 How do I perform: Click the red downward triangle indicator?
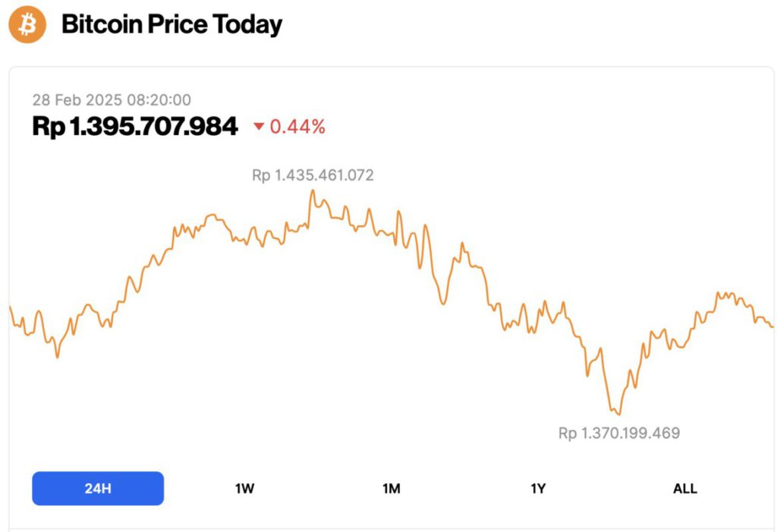[258, 126]
